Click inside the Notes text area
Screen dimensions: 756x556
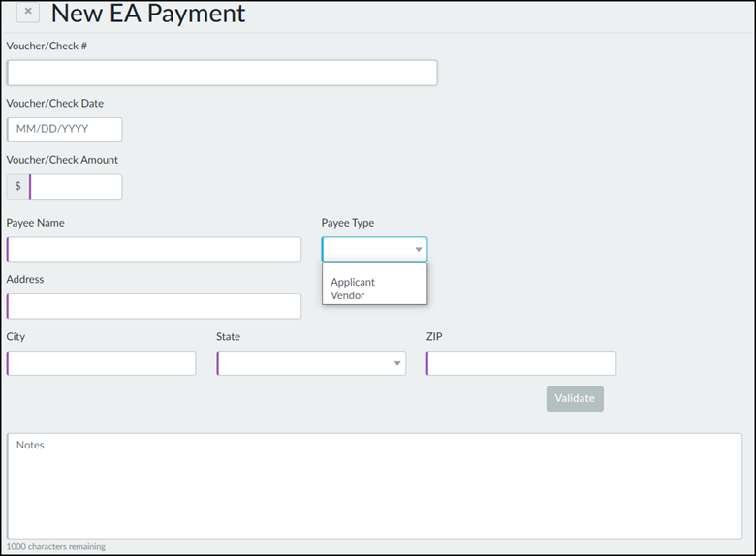[375, 486]
